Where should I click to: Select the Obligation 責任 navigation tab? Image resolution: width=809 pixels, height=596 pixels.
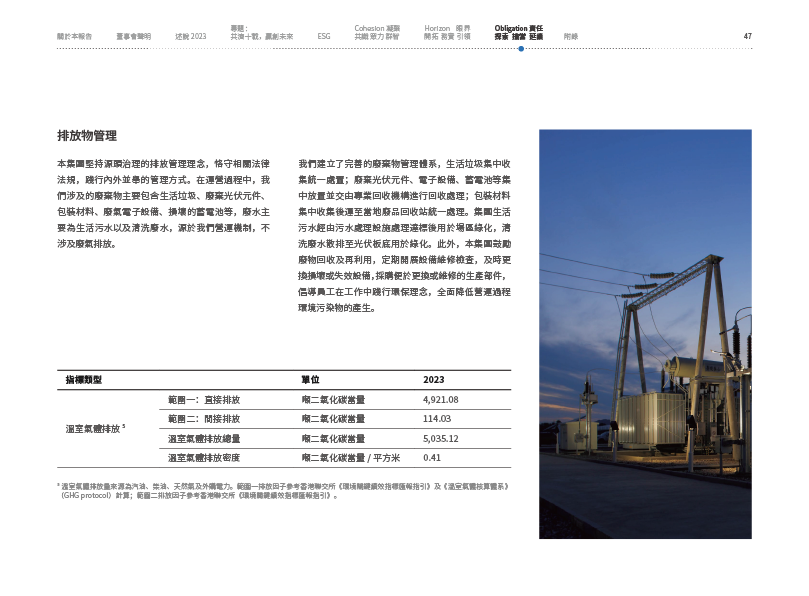coord(519,32)
